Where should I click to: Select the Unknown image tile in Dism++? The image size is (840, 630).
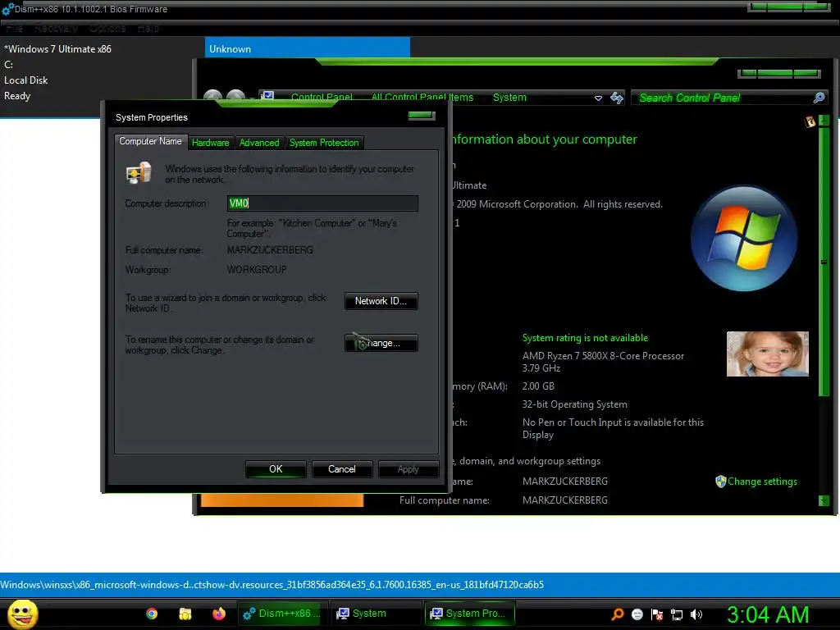[x=307, y=48]
